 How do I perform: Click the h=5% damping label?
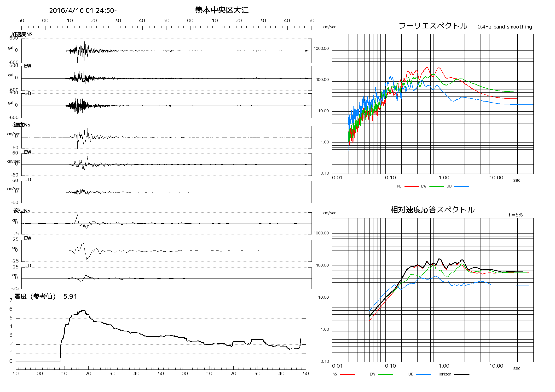(x=515, y=215)
